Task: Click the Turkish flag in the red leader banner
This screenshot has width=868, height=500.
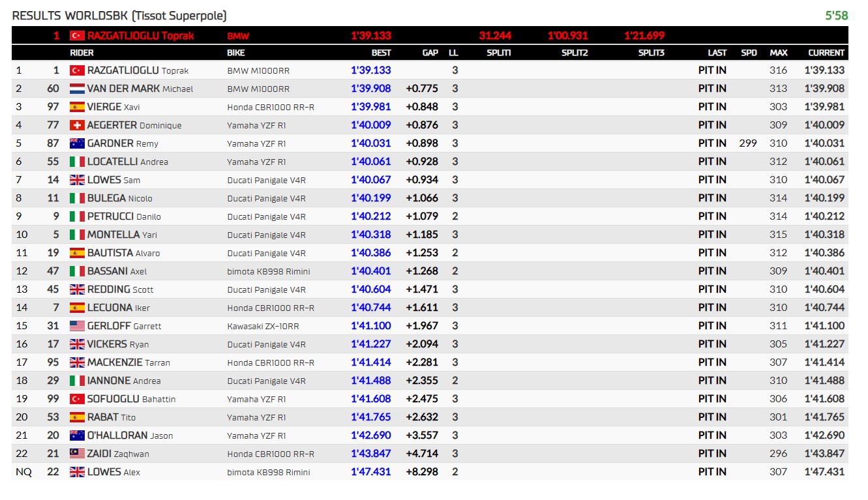Action: pyautogui.click(x=77, y=36)
